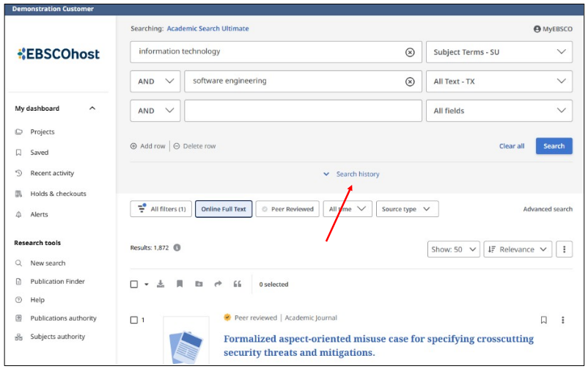Check the box for result 1
The height and width of the screenshot is (369, 588).
point(134,320)
